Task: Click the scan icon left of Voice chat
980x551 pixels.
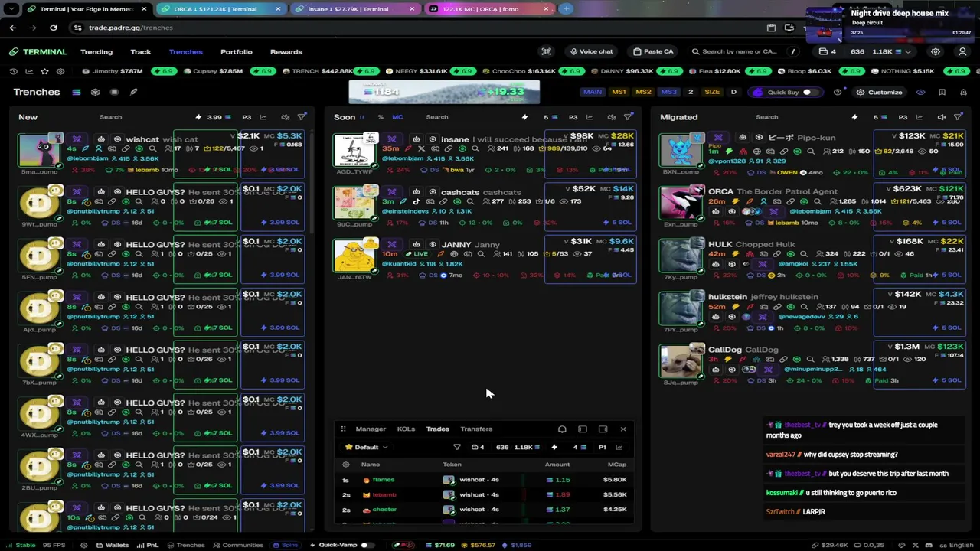Action: click(x=546, y=51)
